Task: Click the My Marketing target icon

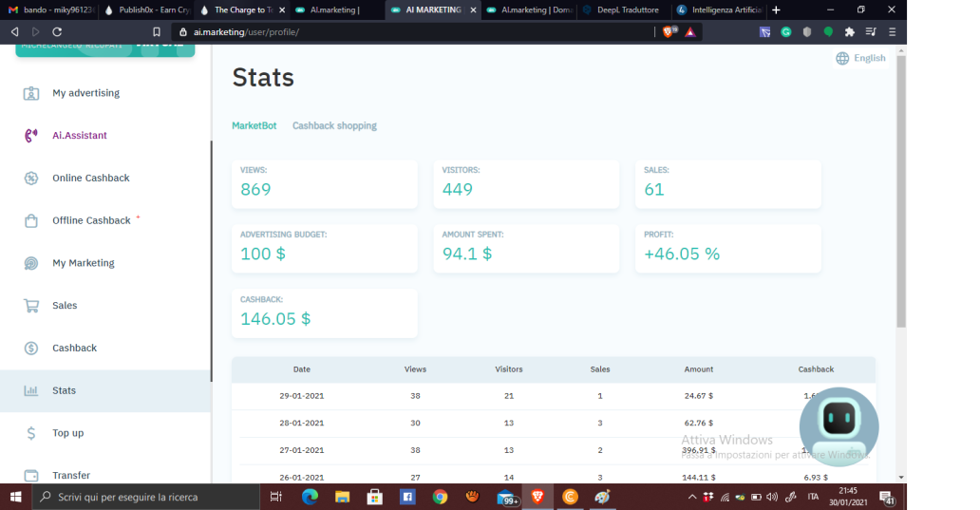Action: (x=31, y=263)
